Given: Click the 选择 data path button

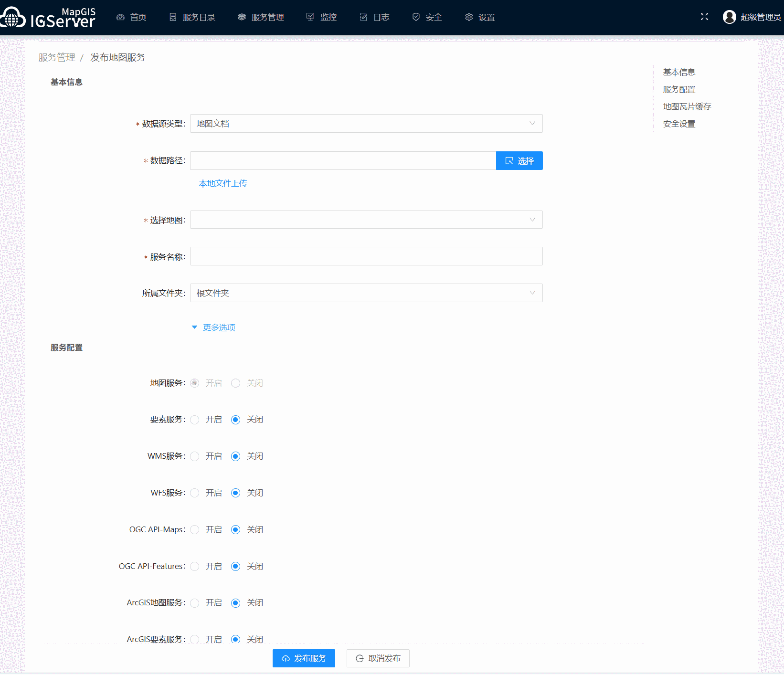Looking at the screenshot, I should pos(519,160).
